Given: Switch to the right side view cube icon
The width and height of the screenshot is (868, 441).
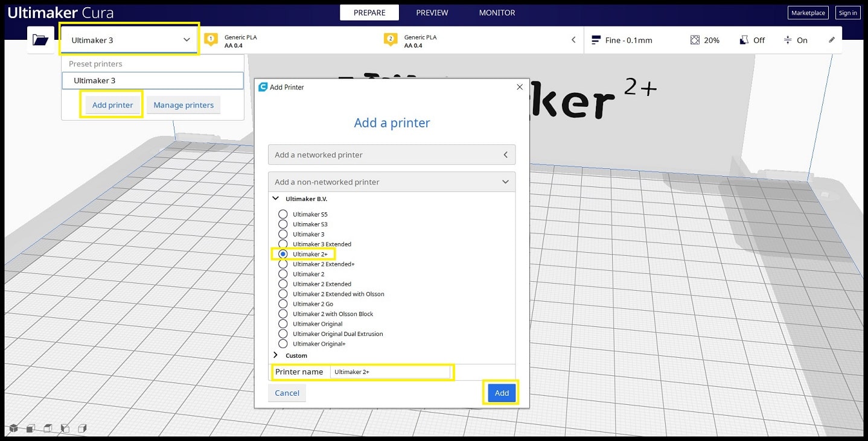Looking at the screenshot, I should [x=83, y=428].
